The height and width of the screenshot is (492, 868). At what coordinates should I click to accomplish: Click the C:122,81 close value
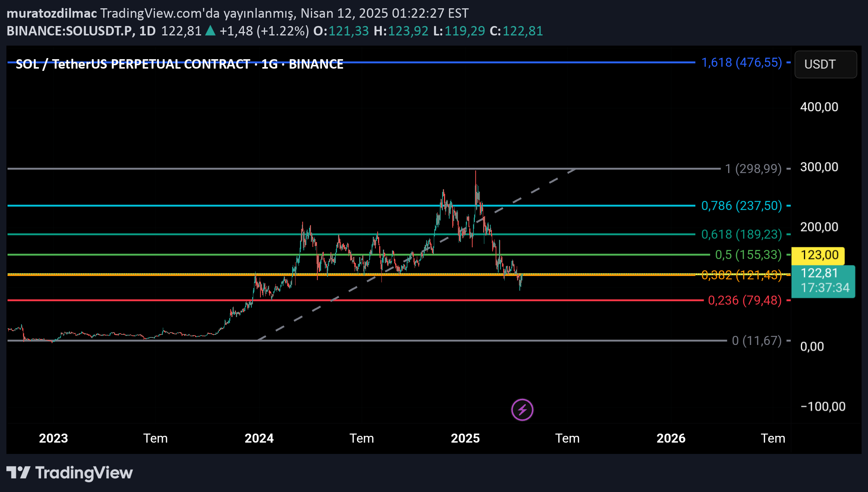pos(516,31)
